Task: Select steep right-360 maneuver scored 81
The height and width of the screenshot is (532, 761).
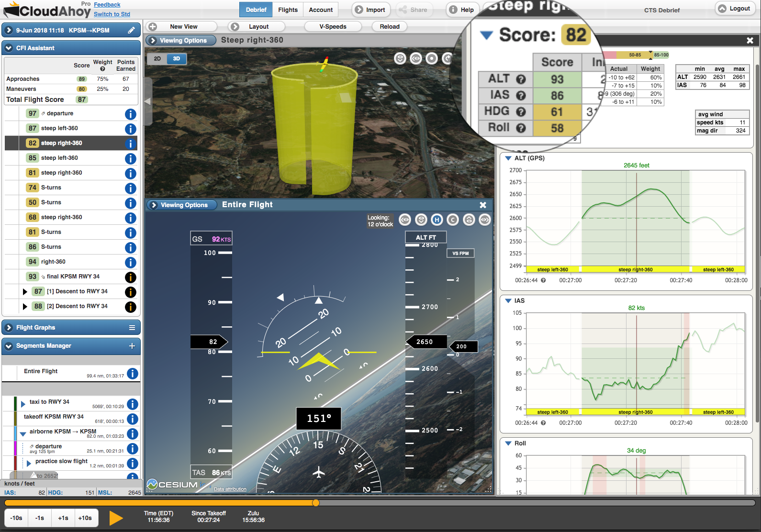Action: [71, 173]
